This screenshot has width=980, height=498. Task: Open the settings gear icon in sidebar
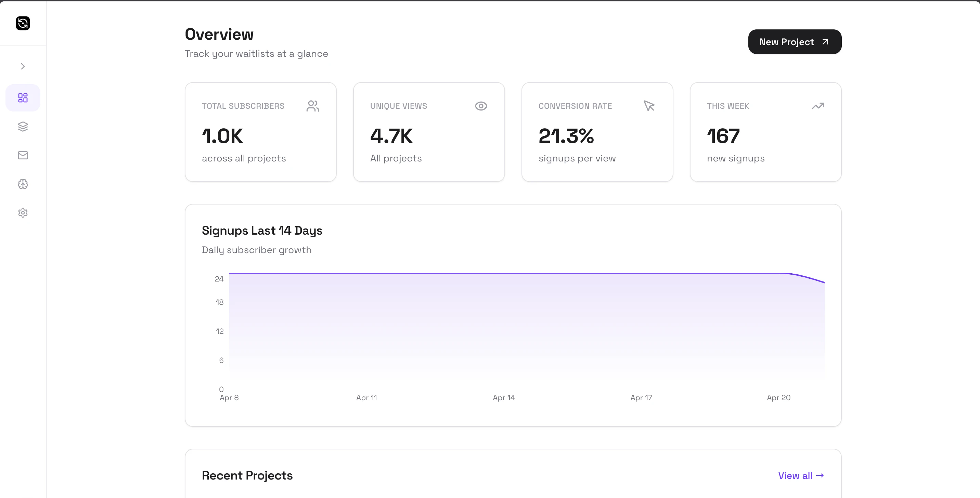pos(23,212)
